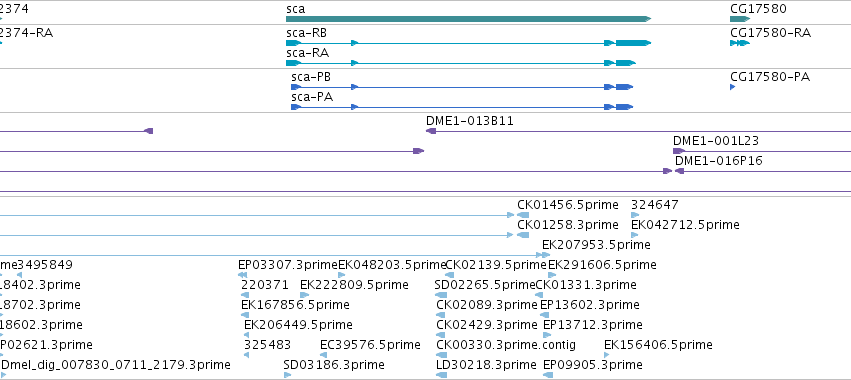Screen dimensions: 851x380
Task: Select EK156406.5prime EST label
Action: tap(658, 345)
